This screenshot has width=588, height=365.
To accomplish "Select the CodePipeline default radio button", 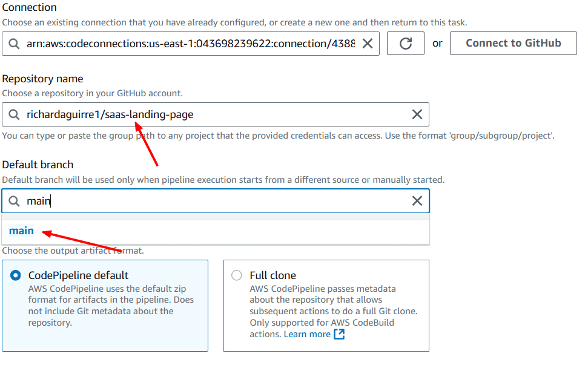I will (16, 275).
